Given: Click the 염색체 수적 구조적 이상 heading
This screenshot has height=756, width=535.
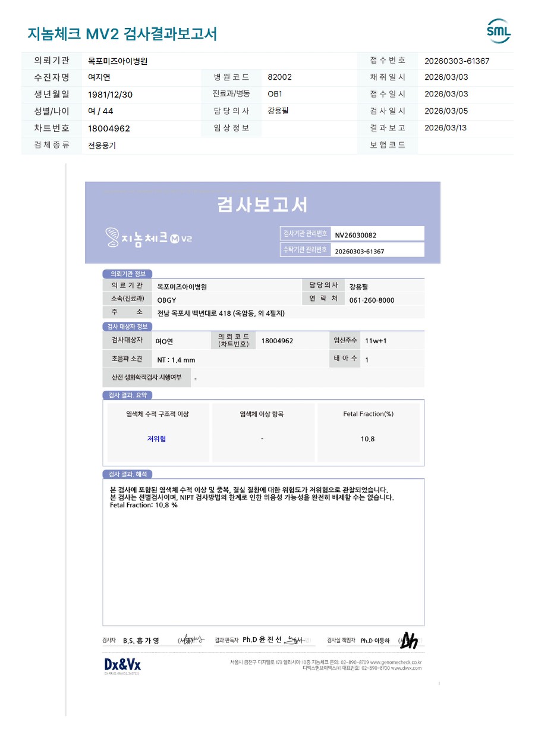Looking at the screenshot, I should coord(157,414).
